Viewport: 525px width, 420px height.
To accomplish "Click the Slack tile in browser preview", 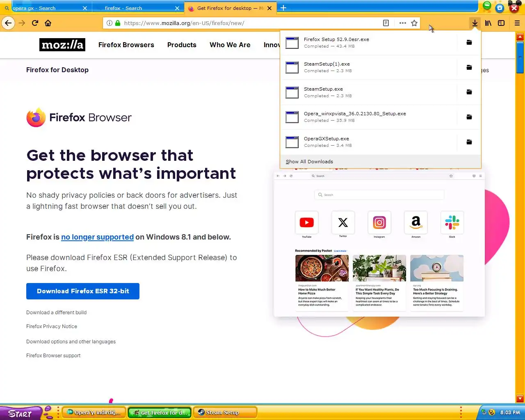I will click(452, 223).
